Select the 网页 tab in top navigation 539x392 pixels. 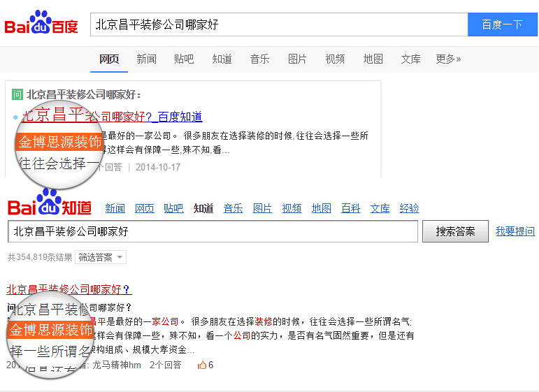point(109,59)
